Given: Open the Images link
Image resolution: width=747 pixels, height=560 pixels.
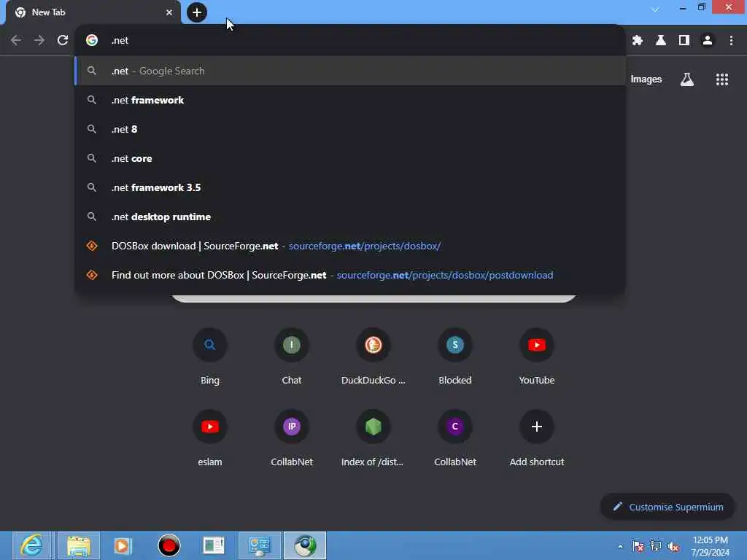Looking at the screenshot, I should 646,79.
